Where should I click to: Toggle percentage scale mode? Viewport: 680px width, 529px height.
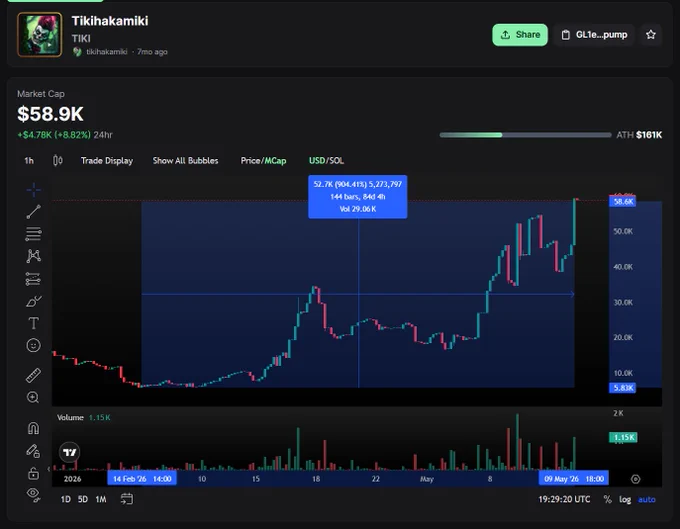tap(608, 500)
